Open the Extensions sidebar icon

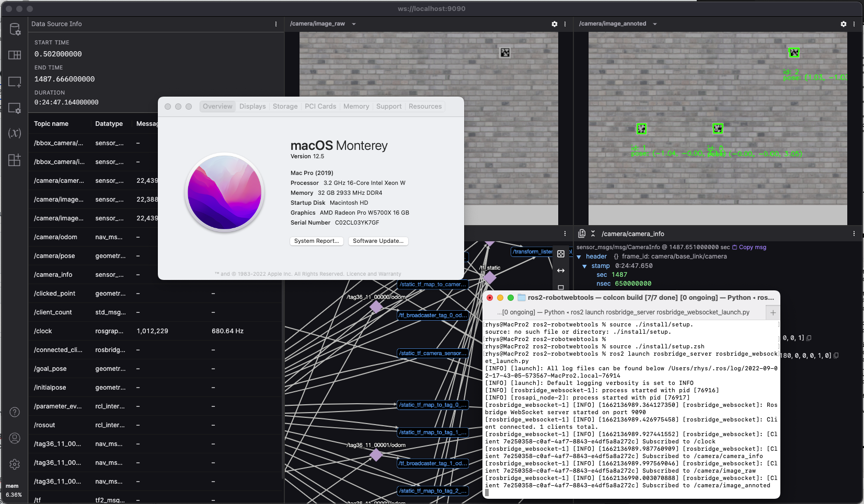click(x=15, y=160)
